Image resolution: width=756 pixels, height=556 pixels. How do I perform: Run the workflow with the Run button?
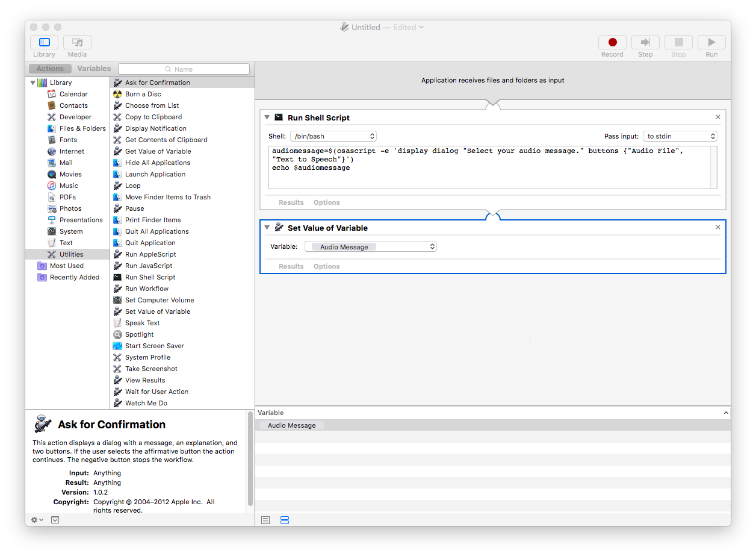[x=711, y=42]
